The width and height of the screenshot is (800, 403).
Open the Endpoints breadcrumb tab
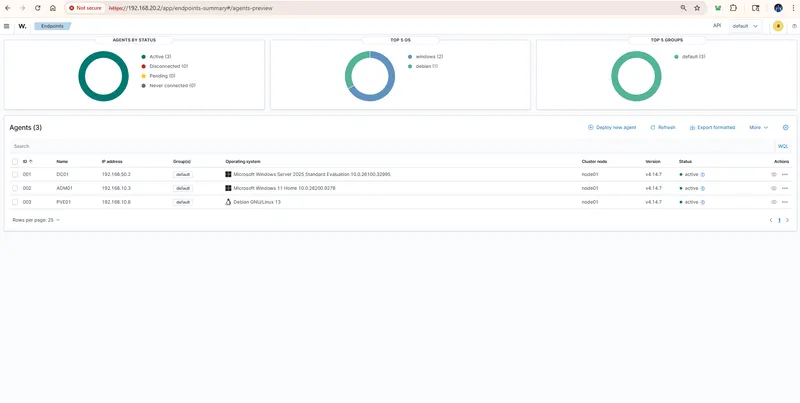53,26
